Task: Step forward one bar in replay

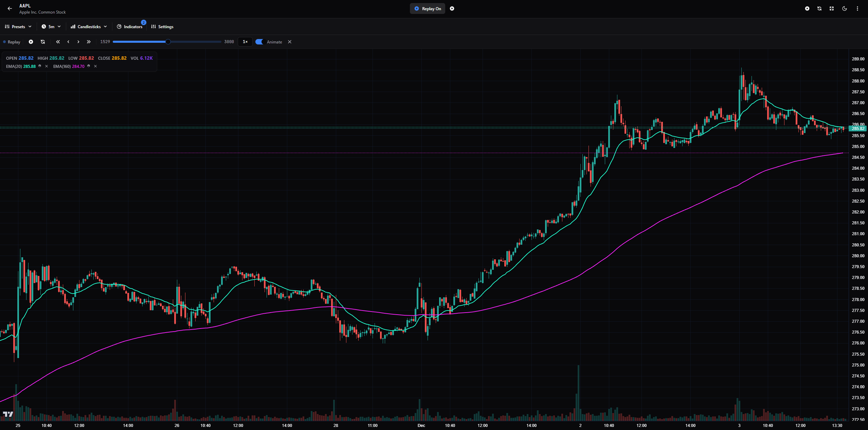Action: click(78, 42)
